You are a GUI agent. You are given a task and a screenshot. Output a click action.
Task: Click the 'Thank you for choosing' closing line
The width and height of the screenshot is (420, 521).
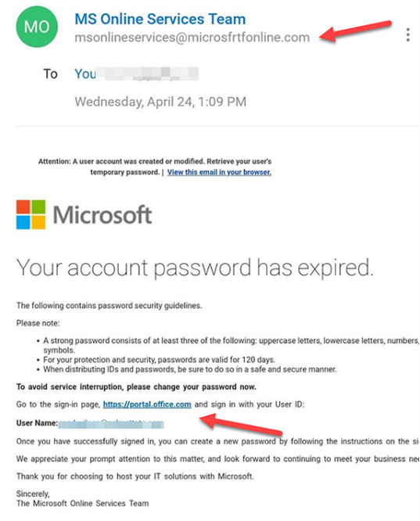click(135, 476)
